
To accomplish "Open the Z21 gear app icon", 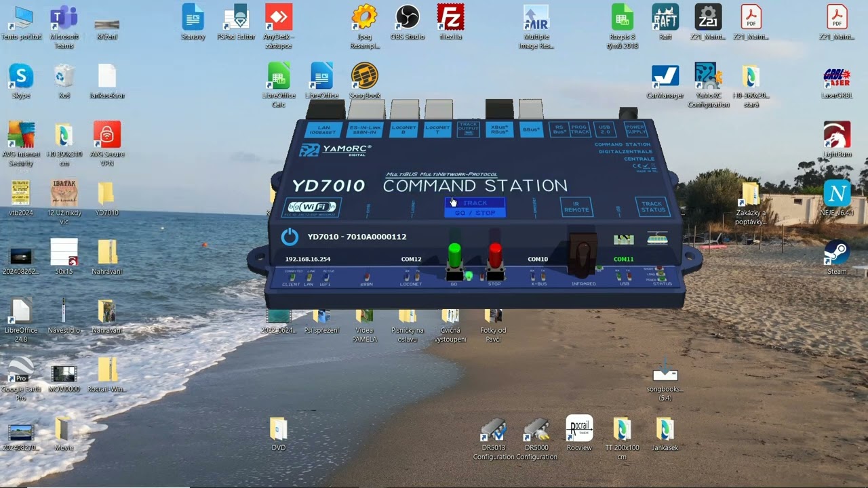I will click(708, 22).
